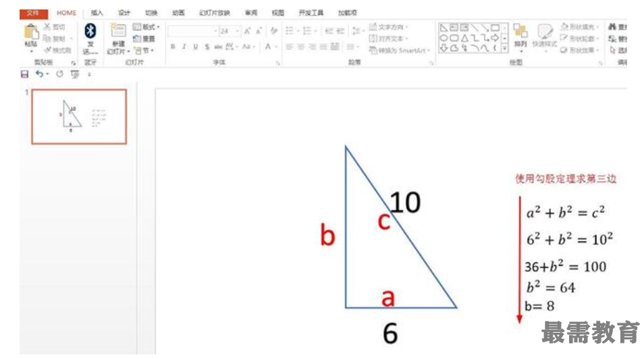Select slide 1 thumbnail in panel

79,117
